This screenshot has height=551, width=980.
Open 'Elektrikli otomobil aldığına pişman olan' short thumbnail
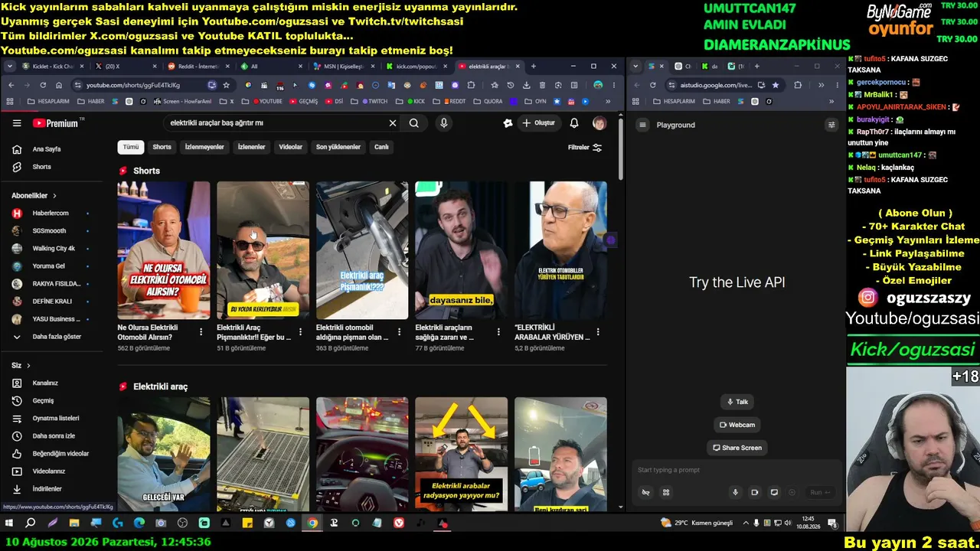362,250
